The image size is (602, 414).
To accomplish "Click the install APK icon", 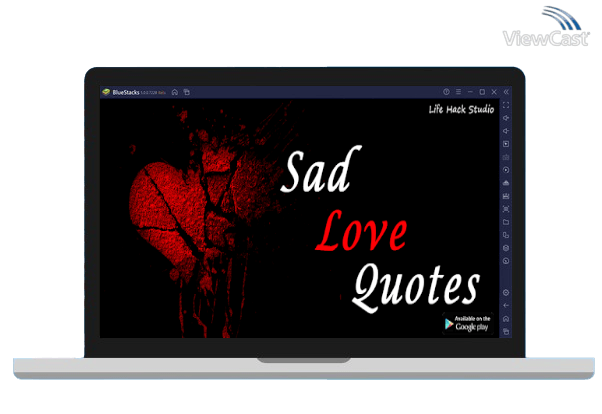I will point(506,196).
